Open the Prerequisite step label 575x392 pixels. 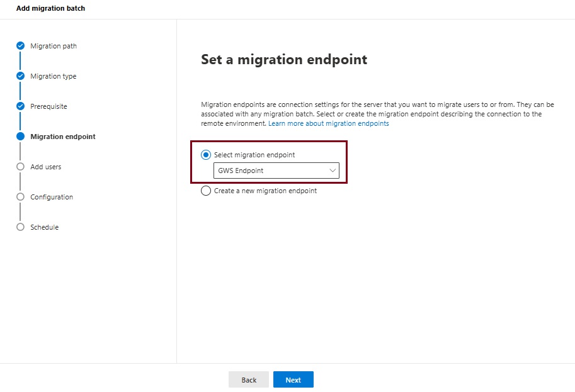tap(48, 106)
